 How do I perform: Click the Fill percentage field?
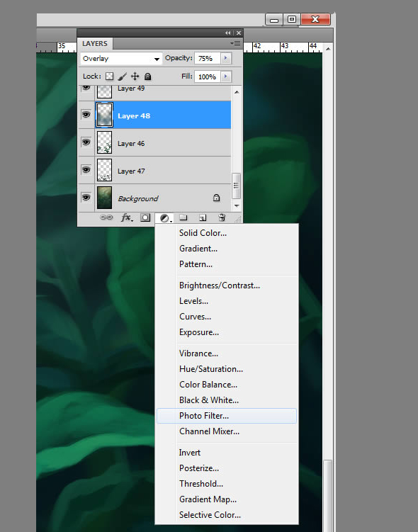(208, 77)
